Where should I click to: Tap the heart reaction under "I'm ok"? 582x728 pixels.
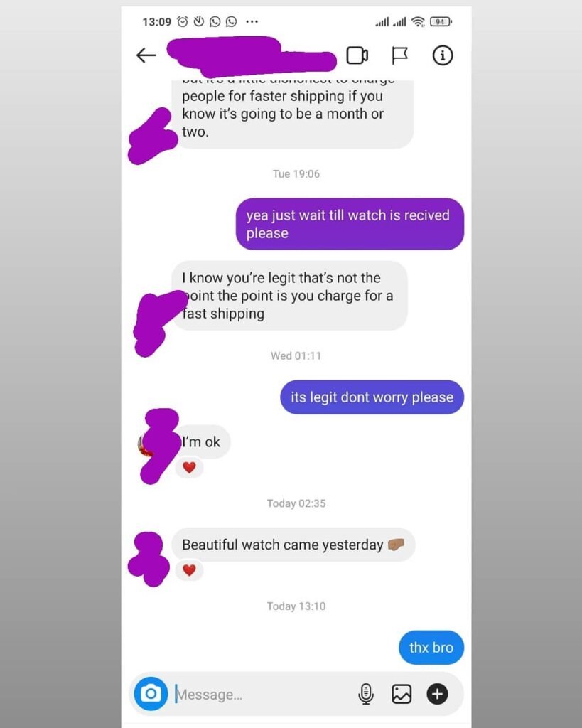(x=189, y=467)
